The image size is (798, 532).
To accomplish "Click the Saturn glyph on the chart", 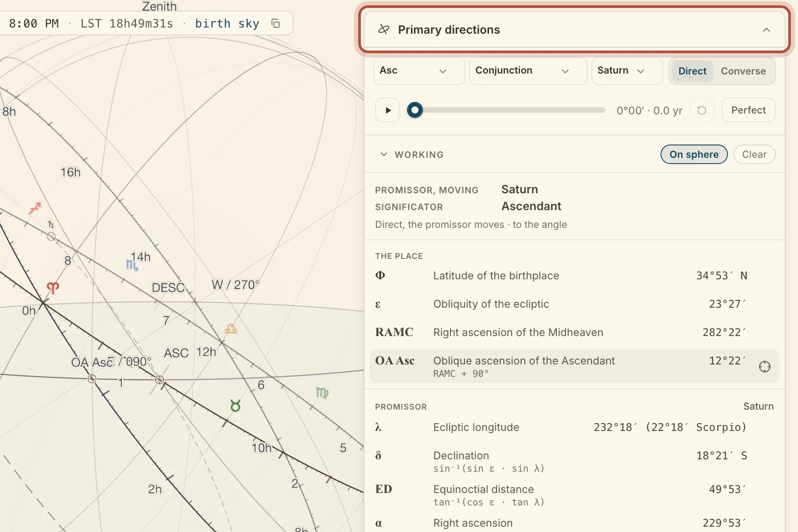I will click(x=51, y=224).
